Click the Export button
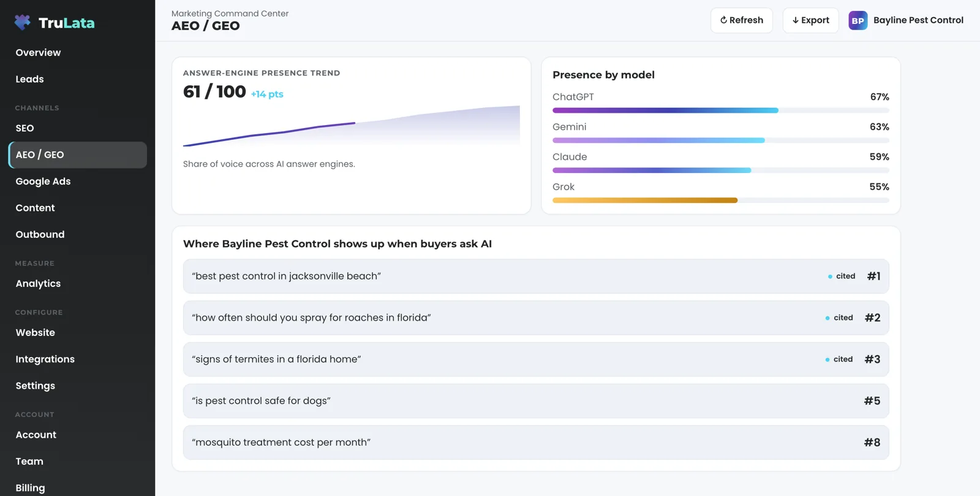The width and height of the screenshot is (980, 496). [810, 20]
